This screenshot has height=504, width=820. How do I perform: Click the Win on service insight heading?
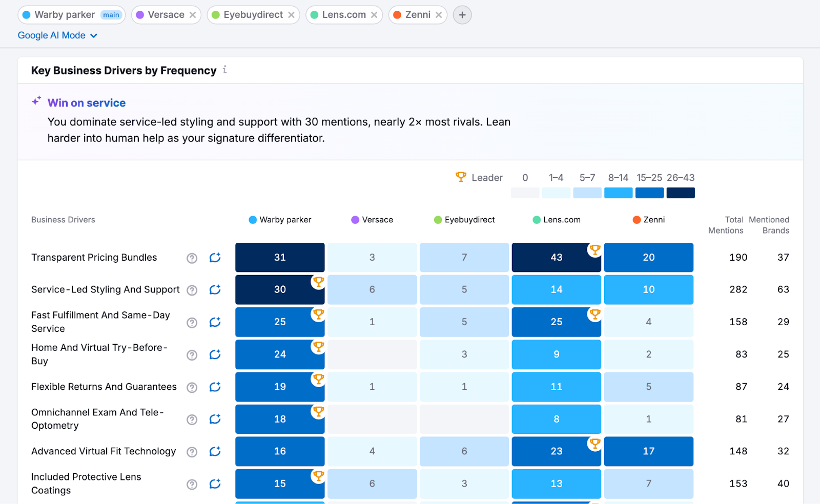pyautogui.click(x=86, y=103)
